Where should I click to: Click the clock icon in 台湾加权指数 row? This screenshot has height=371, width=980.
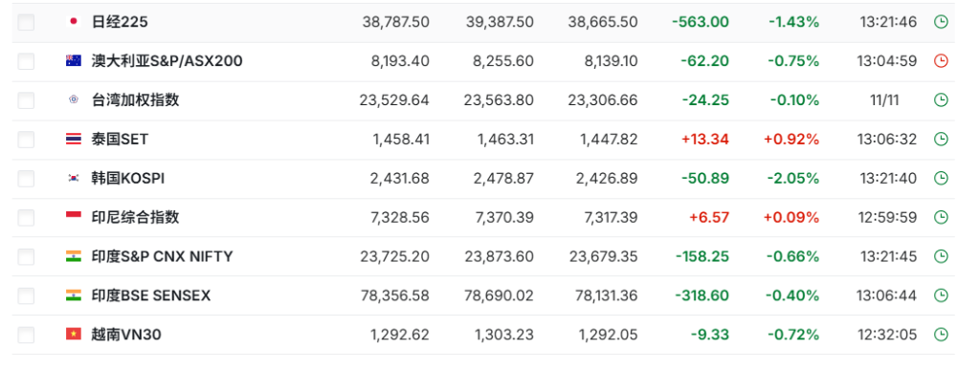click(x=940, y=100)
